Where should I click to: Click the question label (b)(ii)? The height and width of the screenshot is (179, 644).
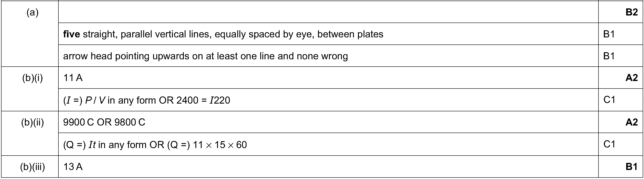click(x=32, y=122)
